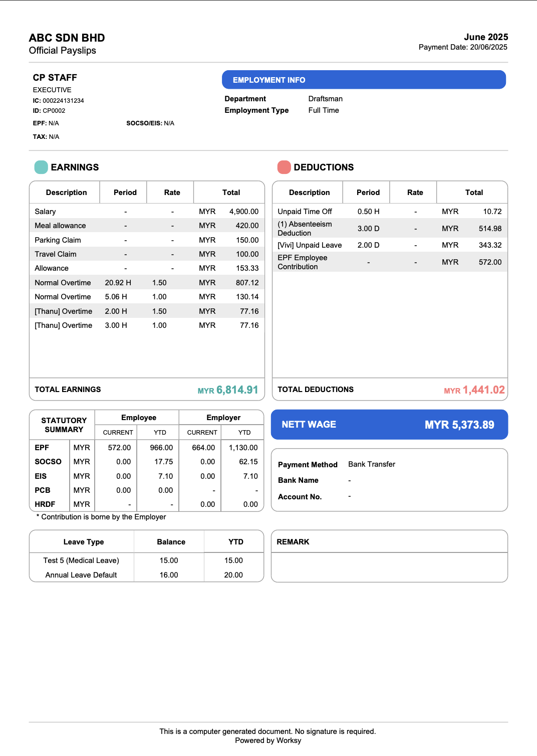This screenshot has width=537, height=756.
Task: Select Annual Leave Default balance 16.00
Action: (169, 575)
